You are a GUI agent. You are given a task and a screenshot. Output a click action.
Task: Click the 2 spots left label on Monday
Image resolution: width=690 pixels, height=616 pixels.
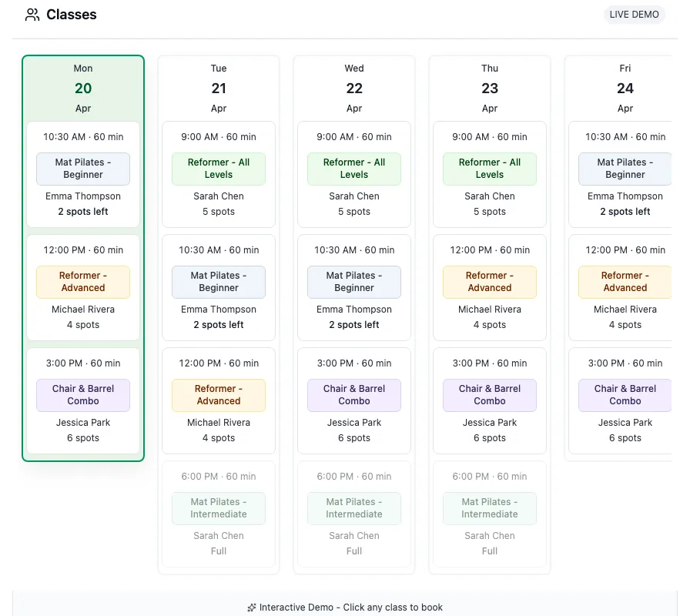82,211
